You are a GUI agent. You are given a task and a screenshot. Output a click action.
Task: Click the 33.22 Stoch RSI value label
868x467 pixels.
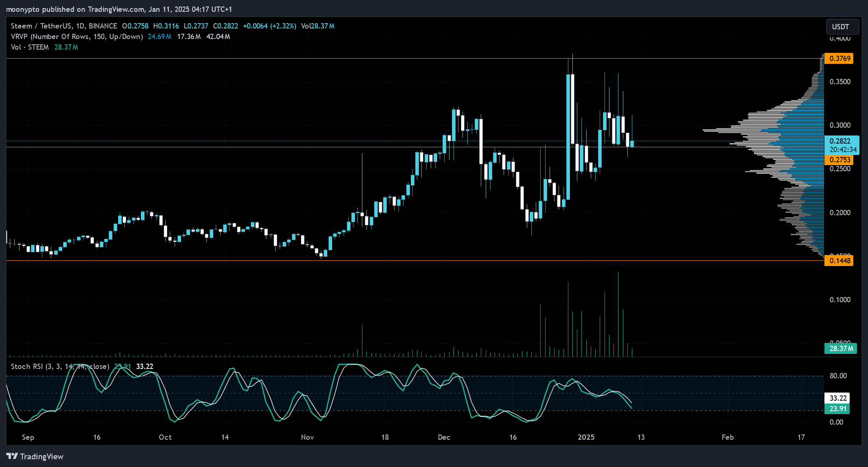837,398
